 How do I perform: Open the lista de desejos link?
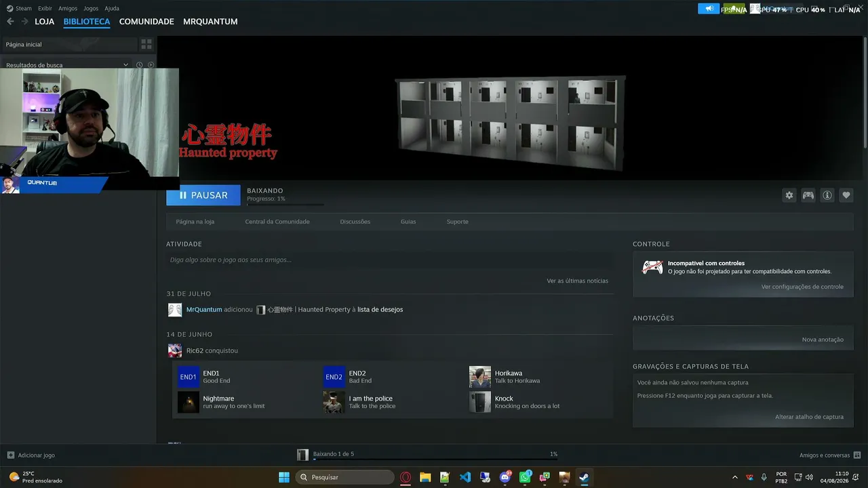[x=380, y=310]
